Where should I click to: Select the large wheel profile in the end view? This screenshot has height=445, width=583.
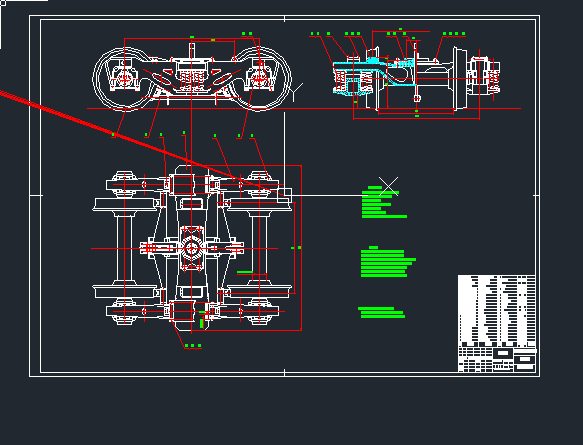(460, 78)
